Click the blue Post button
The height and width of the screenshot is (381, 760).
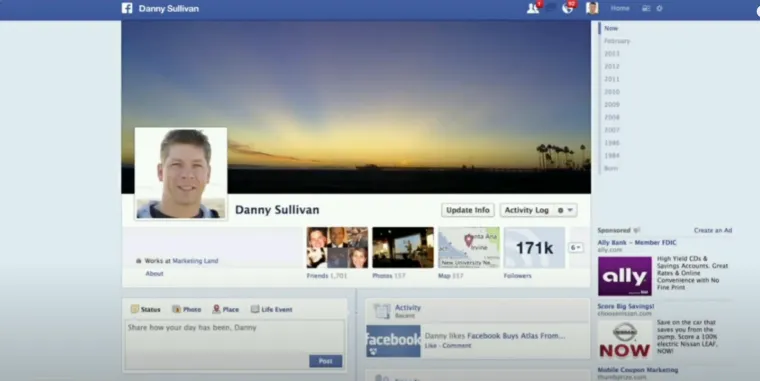pos(325,361)
